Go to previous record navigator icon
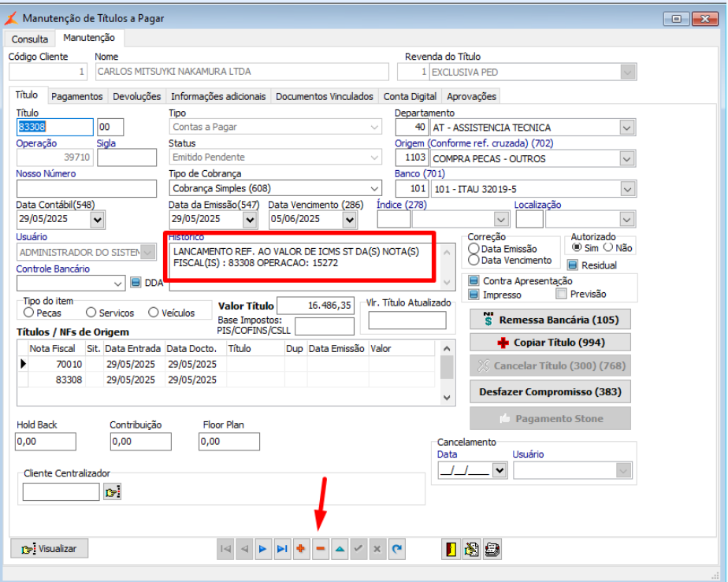This screenshot has height=582, width=728. (x=244, y=549)
